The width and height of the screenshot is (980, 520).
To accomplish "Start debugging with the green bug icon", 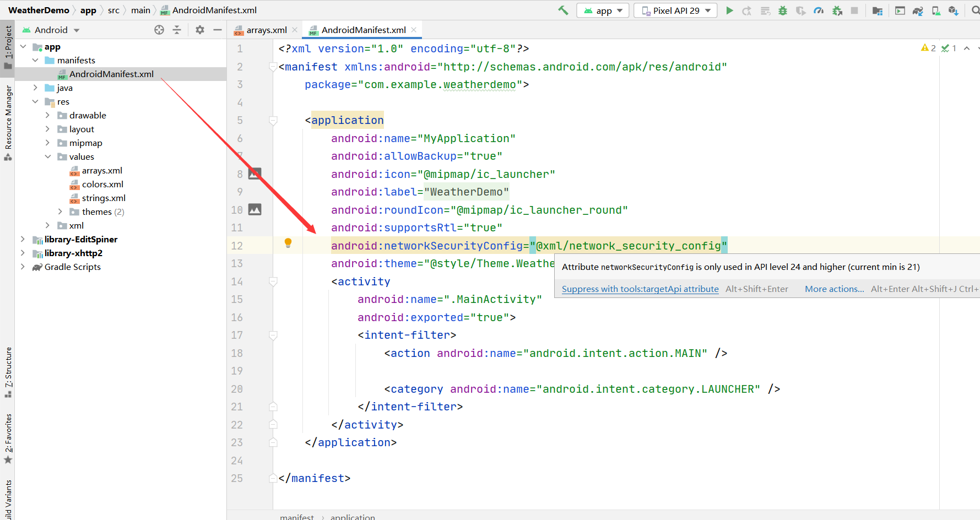I will tap(783, 10).
